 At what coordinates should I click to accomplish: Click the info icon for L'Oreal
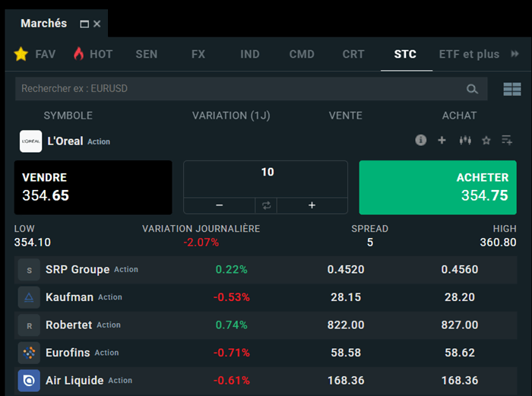(x=420, y=141)
